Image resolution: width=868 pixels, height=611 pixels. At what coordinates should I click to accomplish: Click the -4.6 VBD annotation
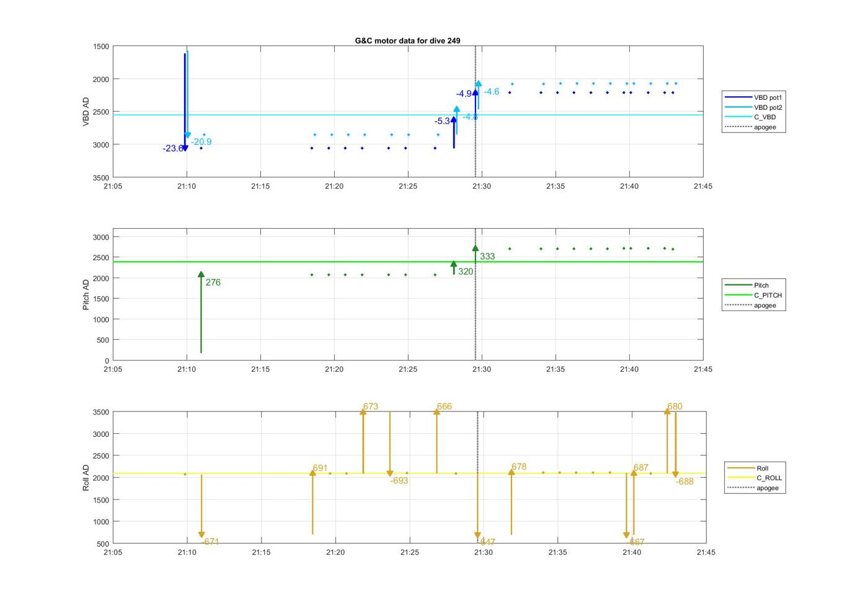point(492,92)
